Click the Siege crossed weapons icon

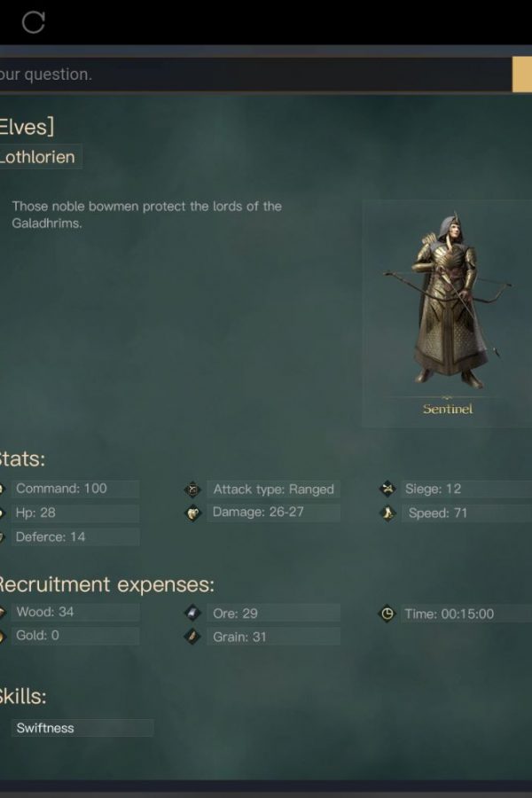[388, 489]
